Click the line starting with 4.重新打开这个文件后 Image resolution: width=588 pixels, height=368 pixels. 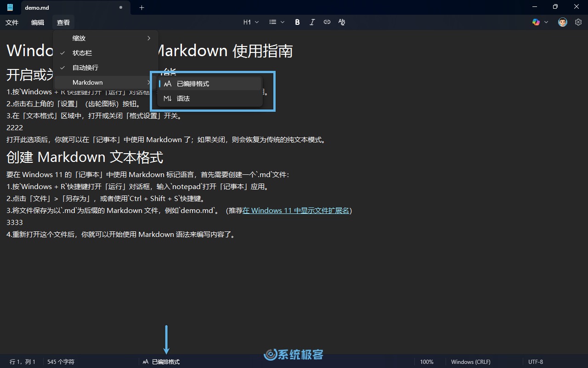pos(122,235)
